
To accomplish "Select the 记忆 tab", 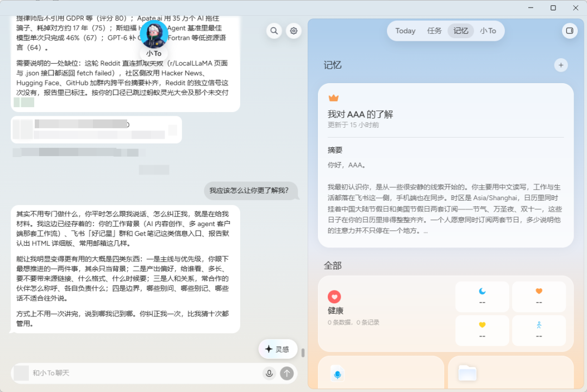I will tap(461, 30).
